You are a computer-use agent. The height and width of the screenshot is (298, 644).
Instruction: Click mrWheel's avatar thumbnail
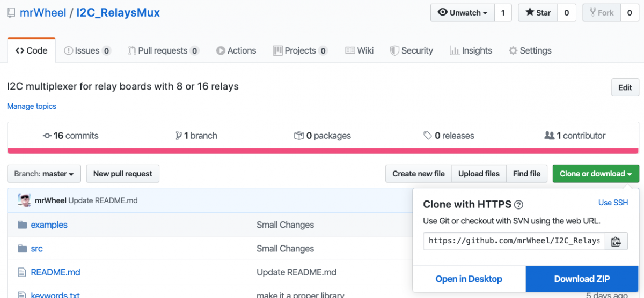click(x=24, y=200)
